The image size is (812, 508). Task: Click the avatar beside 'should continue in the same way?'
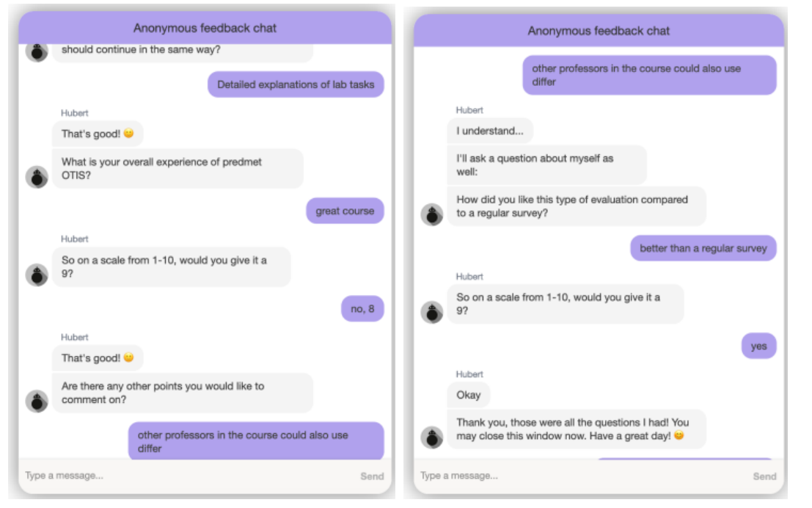(37, 51)
